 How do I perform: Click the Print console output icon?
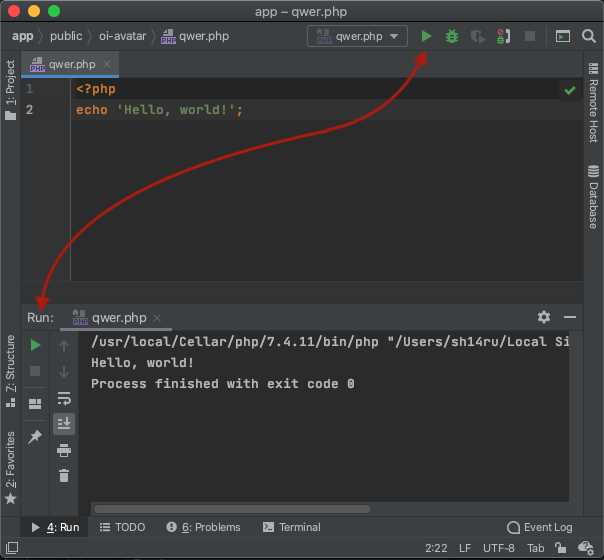click(64, 450)
